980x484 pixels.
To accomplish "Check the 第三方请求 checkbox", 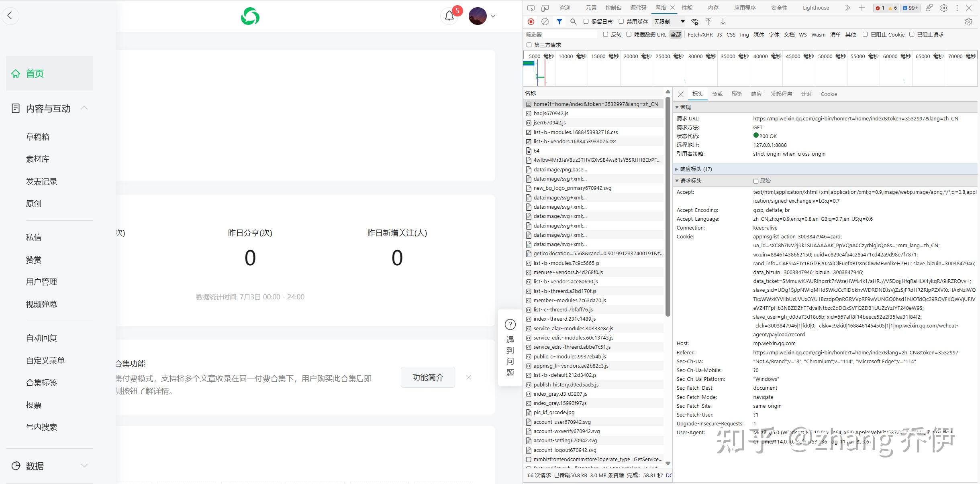I will [529, 45].
